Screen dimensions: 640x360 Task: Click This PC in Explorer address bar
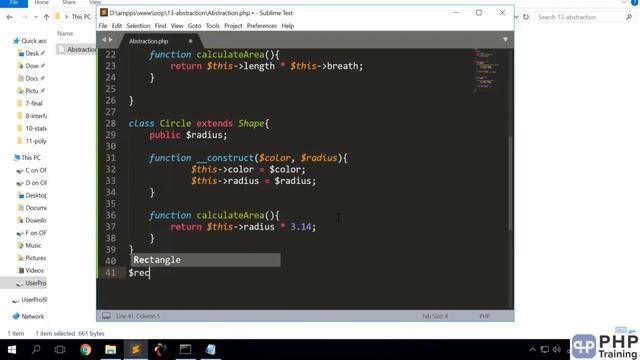(81, 17)
